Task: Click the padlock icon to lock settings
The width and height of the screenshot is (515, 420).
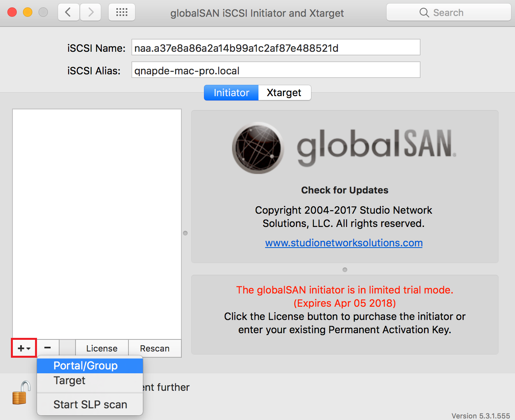Action: coord(22,392)
